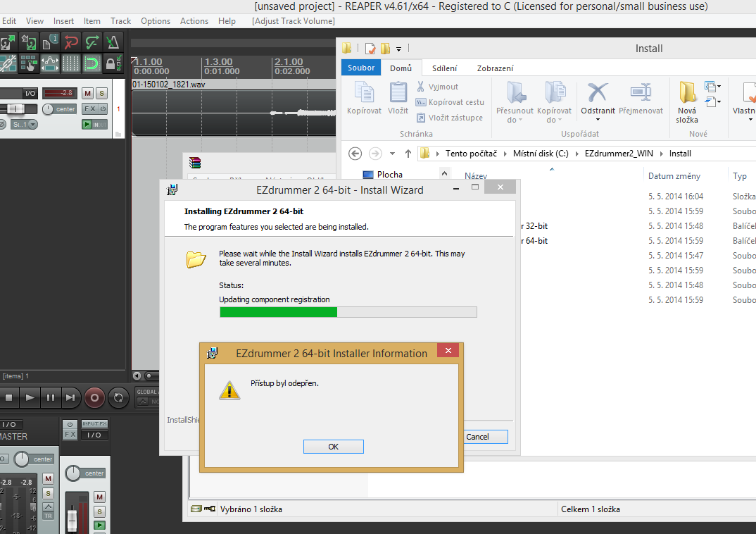Screen dimensions: 756x534
Task: Click Explorer Up one level arrow
Action: pos(408,154)
